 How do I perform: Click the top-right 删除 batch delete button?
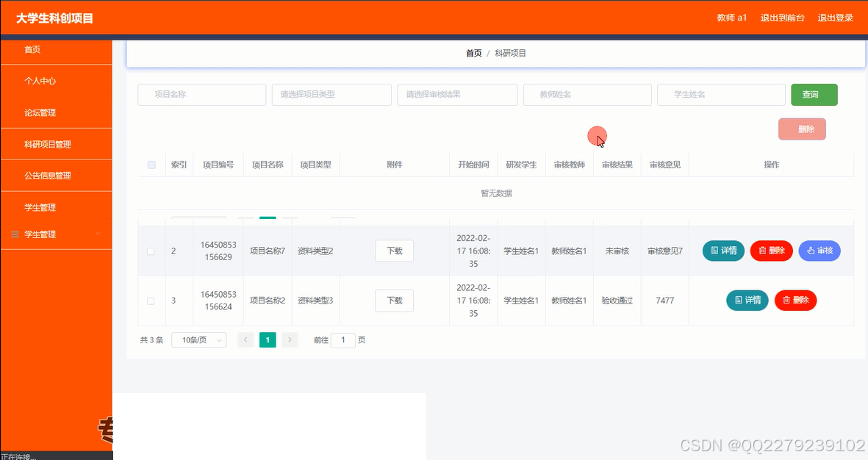click(x=802, y=129)
